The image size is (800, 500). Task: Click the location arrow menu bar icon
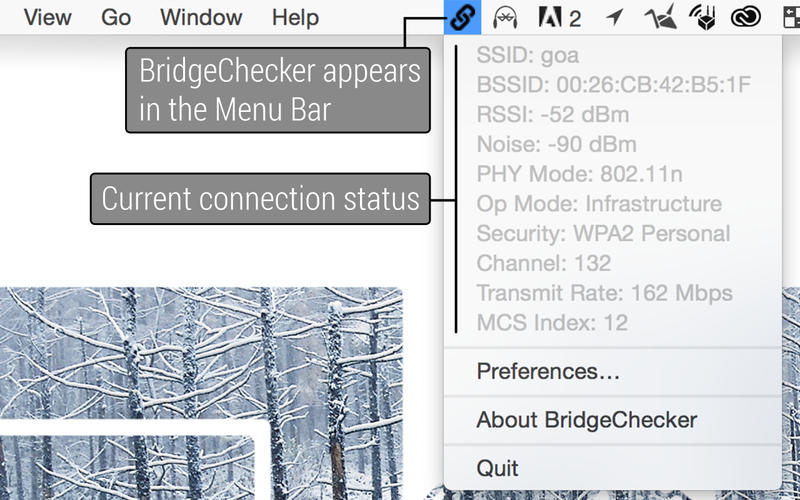[615, 17]
